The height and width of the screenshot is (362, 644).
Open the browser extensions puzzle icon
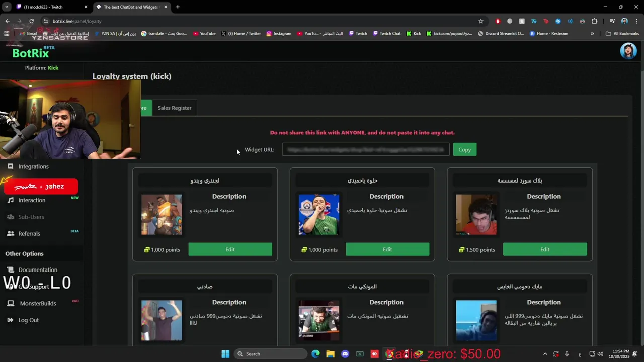(594, 21)
